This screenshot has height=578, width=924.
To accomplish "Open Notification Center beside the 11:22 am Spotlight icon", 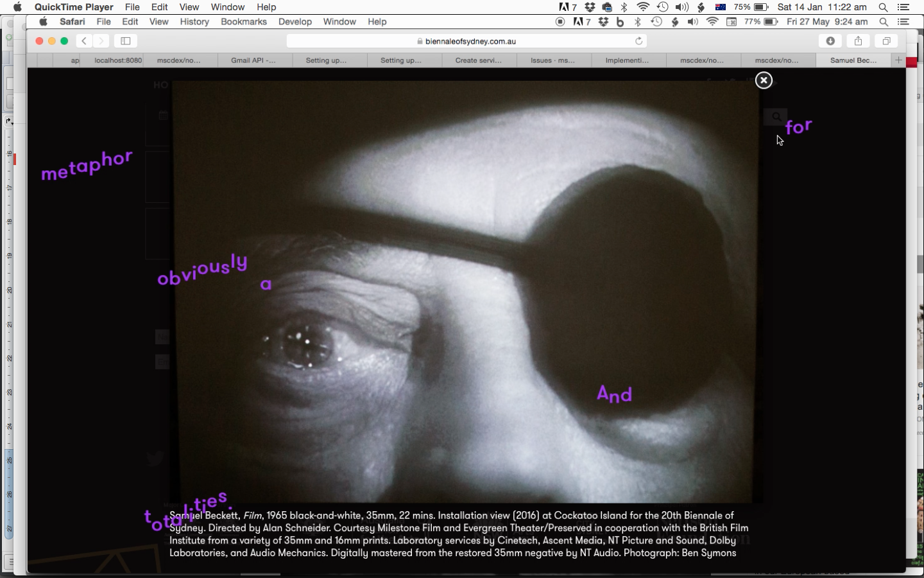I will click(x=903, y=7).
